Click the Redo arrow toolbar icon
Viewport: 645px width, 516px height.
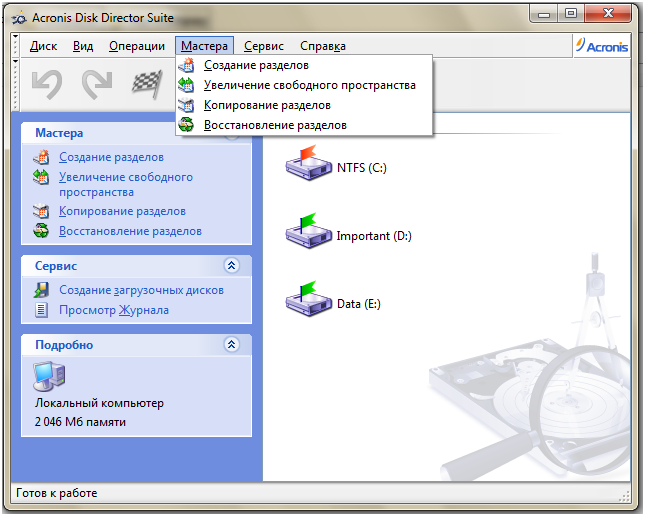[97, 84]
